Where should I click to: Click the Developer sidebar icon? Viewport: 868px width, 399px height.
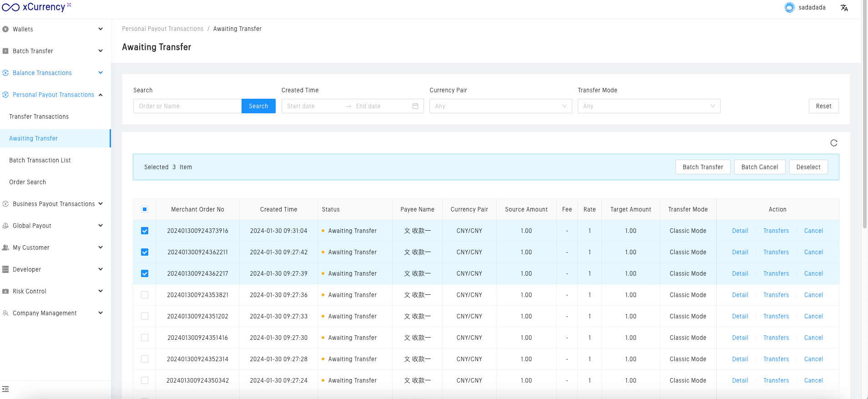pos(5,269)
